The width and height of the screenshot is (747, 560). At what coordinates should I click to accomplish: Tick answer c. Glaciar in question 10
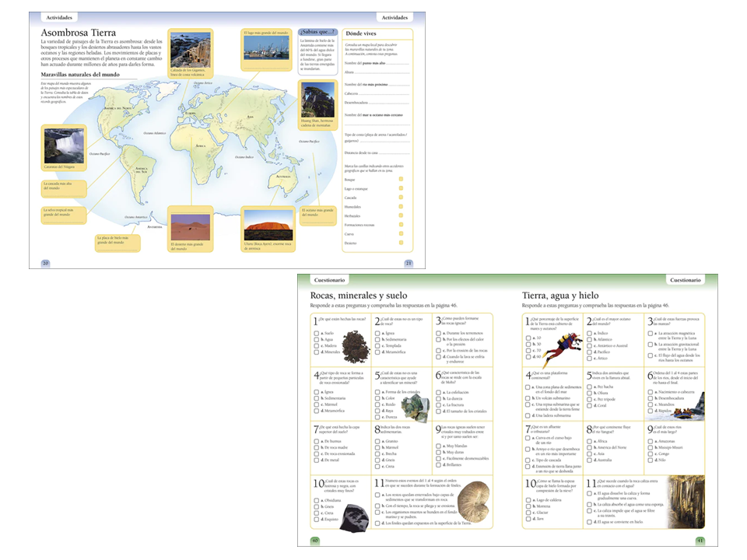tap(528, 513)
